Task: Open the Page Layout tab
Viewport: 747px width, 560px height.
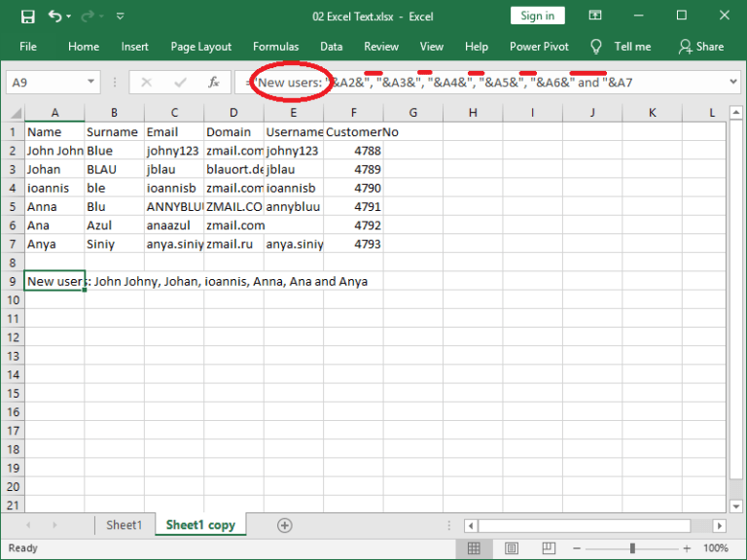Action: tap(201, 47)
